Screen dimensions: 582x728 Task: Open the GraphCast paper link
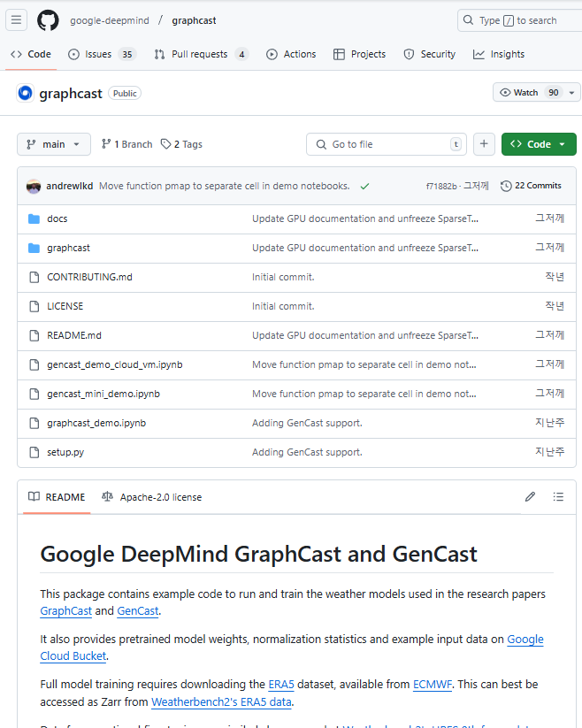[x=66, y=611]
